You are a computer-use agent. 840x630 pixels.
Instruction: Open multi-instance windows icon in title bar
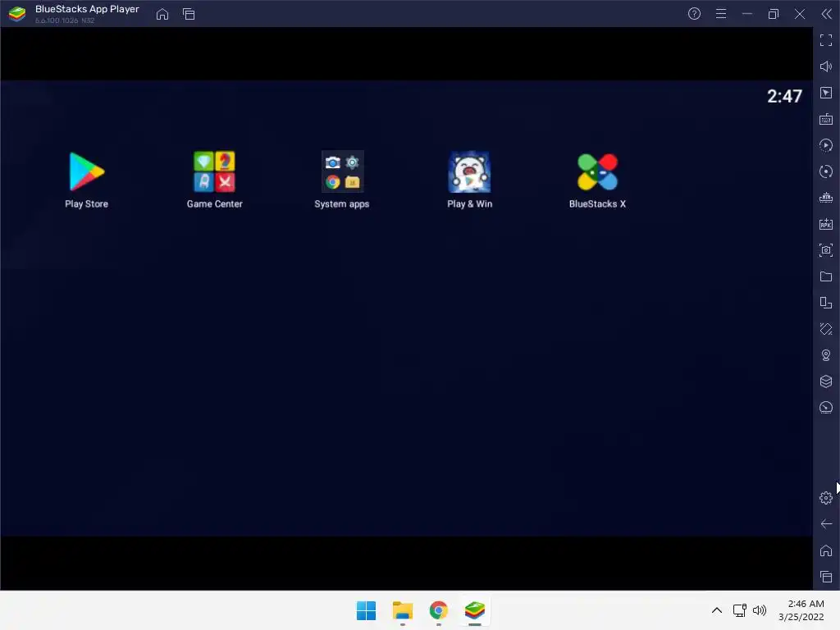coord(189,14)
